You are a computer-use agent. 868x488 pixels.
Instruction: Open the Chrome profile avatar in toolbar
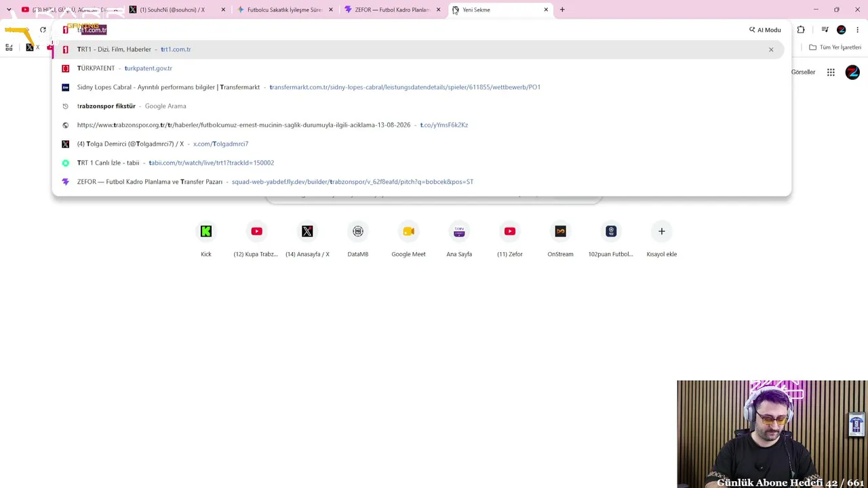coord(842,30)
